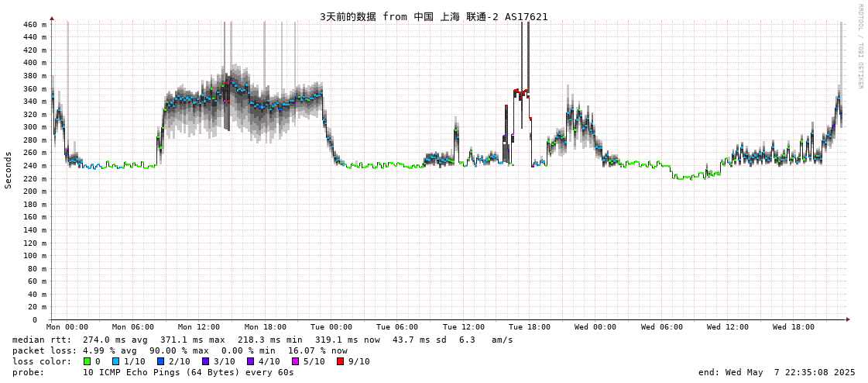Click the magenta 5/10 loss swatch
The image size is (868, 383).
pyautogui.click(x=296, y=361)
